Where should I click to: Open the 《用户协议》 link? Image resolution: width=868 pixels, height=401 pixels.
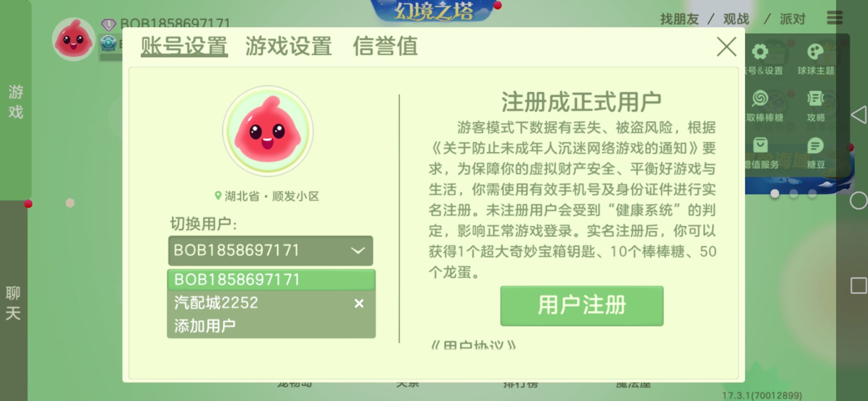click(x=473, y=345)
